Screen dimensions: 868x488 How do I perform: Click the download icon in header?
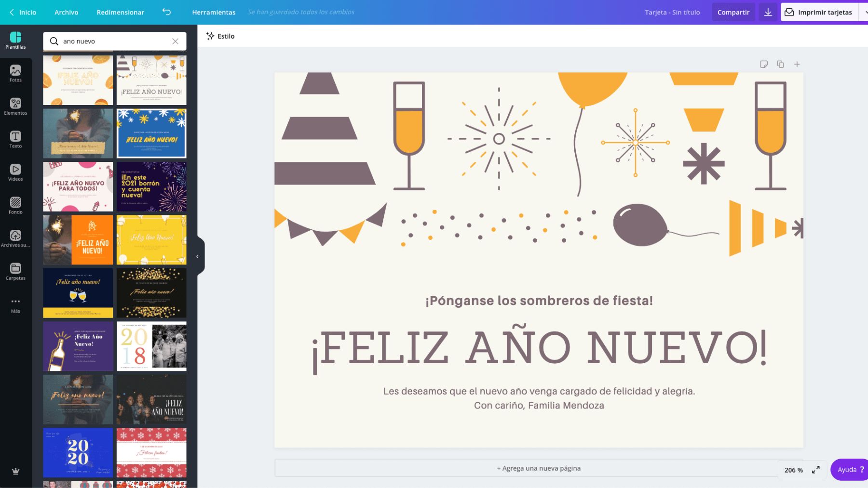768,12
